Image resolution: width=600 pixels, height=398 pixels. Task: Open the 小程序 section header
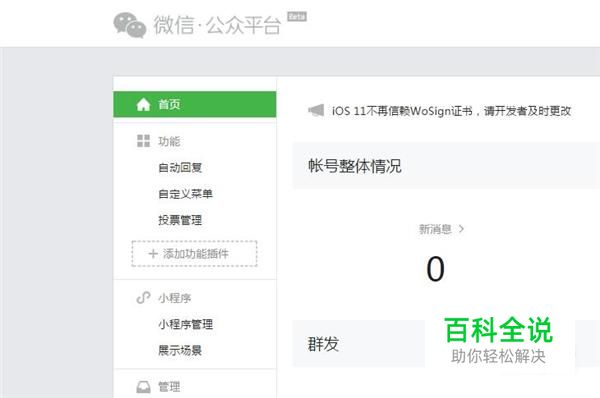pyautogui.click(x=174, y=298)
